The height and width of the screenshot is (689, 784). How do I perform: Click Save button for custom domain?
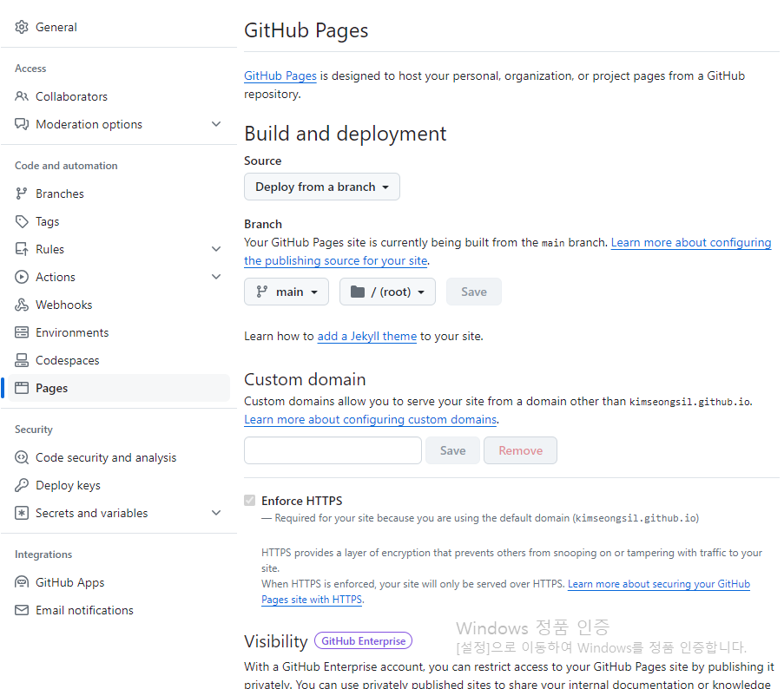[452, 450]
